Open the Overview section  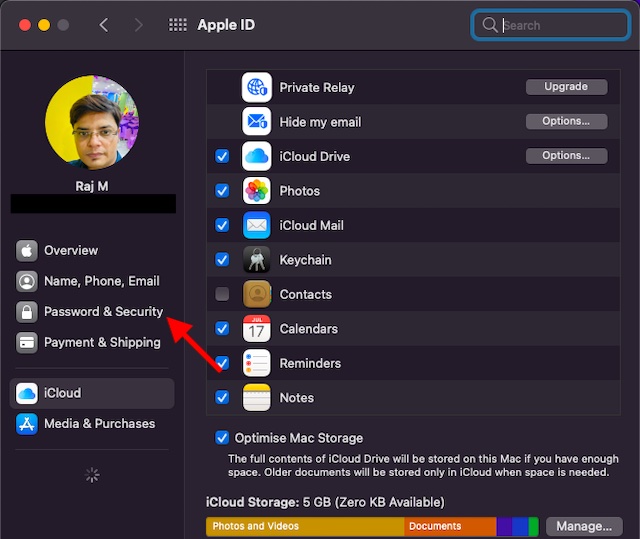point(92,251)
